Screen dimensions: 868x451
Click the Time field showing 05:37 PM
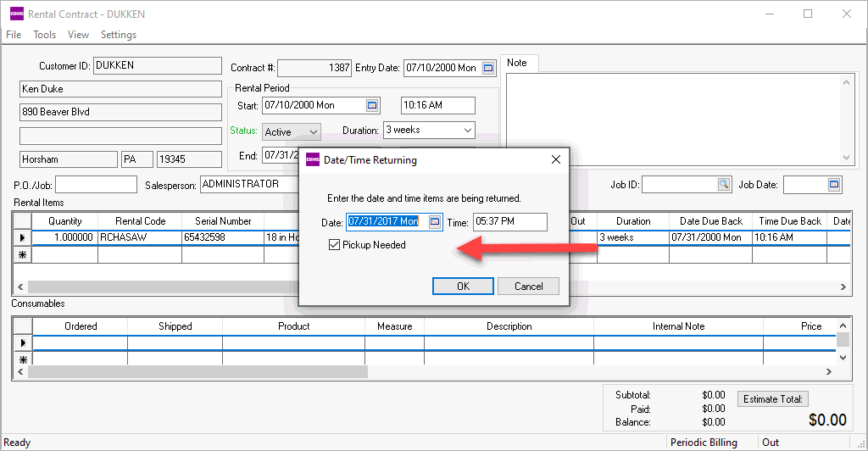pyautogui.click(x=509, y=221)
